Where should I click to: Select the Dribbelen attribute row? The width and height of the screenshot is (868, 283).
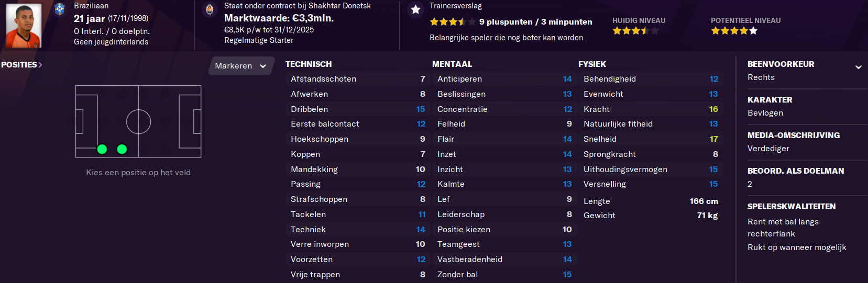358,109
